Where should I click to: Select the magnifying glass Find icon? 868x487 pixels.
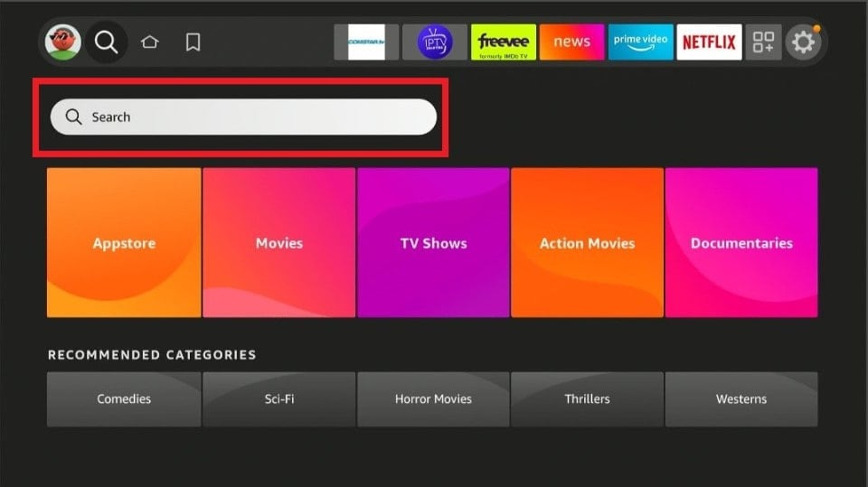click(x=107, y=42)
